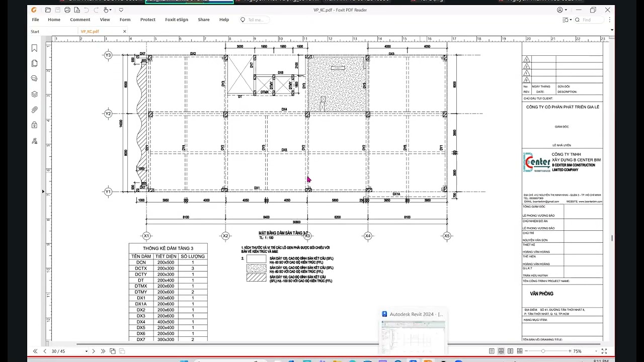The width and height of the screenshot is (644, 362).
Task: Go to the previous page
Action: click(x=45, y=351)
